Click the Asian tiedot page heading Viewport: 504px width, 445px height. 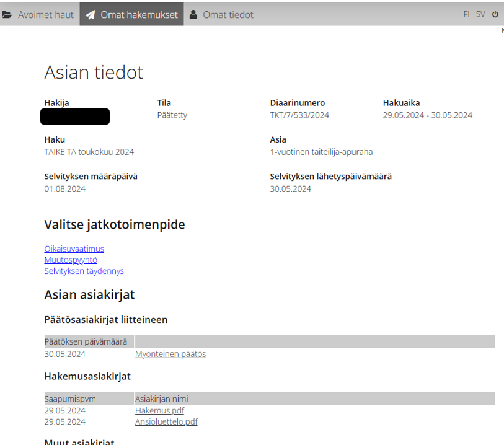click(94, 73)
